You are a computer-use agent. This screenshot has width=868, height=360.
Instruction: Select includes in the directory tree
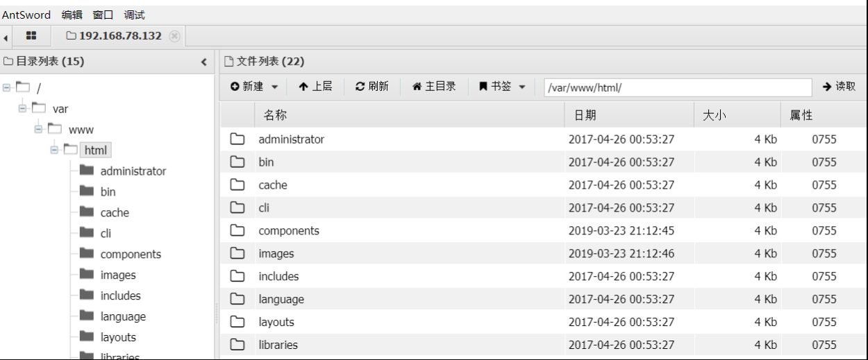[x=120, y=295]
